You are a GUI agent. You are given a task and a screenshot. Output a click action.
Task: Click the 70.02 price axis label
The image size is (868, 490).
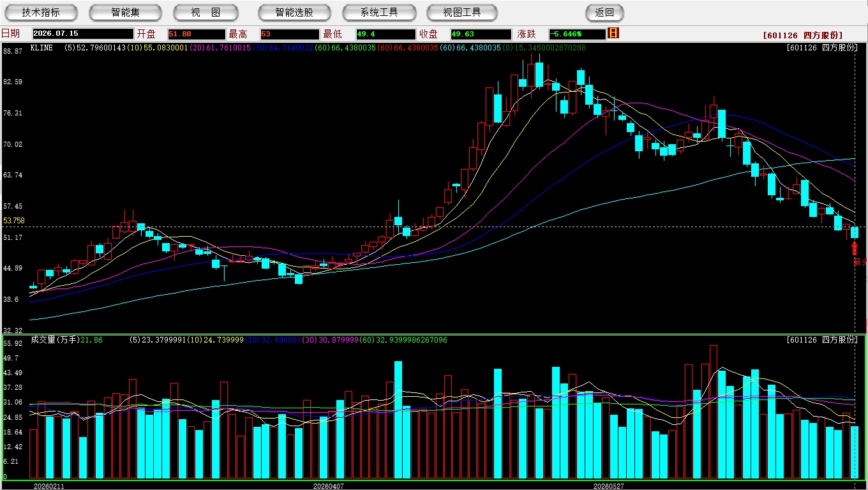pos(13,144)
